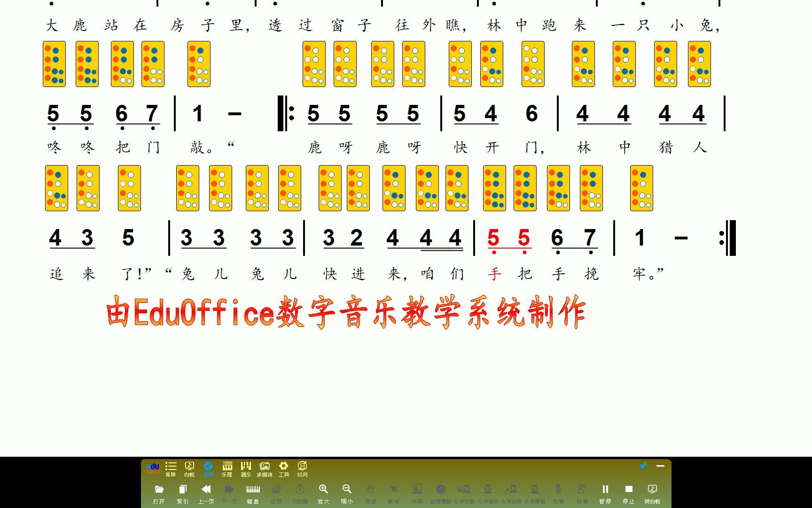Select the 歌唱 singing tab
This screenshot has width=812, height=508.
tap(208, 469)
